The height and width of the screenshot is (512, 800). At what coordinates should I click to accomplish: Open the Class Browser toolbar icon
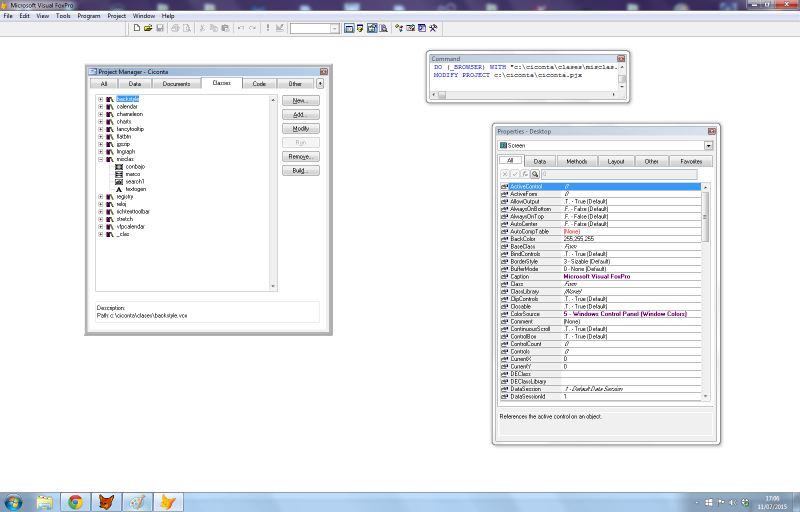[x=398, y=29]
